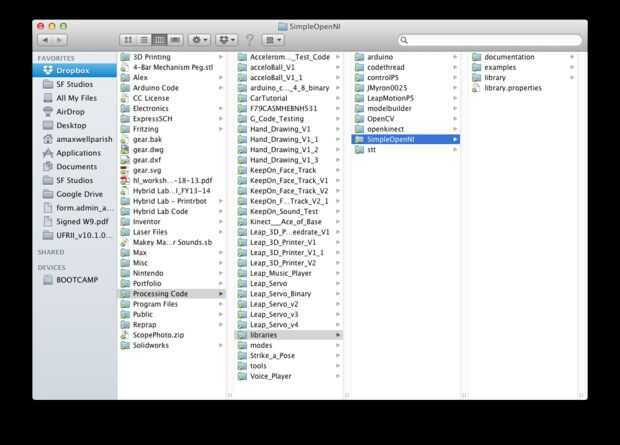Select the documentation folder
620x445 pixels.
(x=523, y=57)
